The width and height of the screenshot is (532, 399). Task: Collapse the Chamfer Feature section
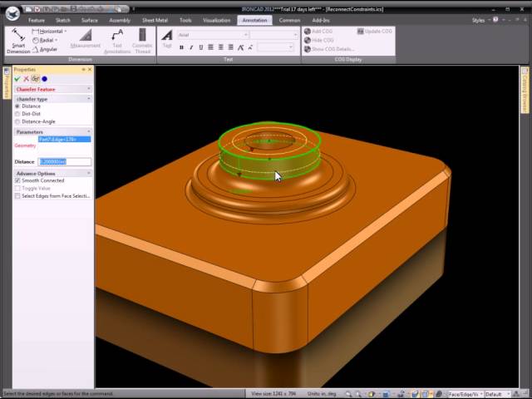coord(89,89)
